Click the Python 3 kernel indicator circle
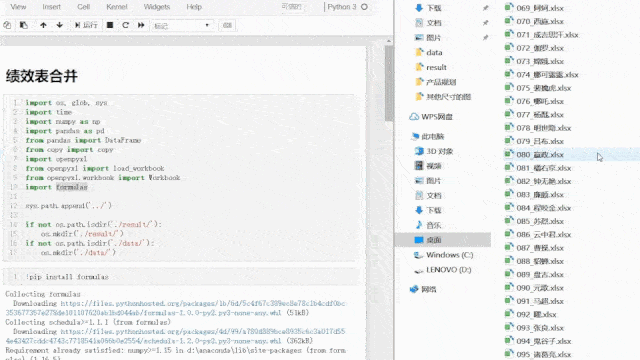This screenshot has width=640, height=360. tap(364, 7)
